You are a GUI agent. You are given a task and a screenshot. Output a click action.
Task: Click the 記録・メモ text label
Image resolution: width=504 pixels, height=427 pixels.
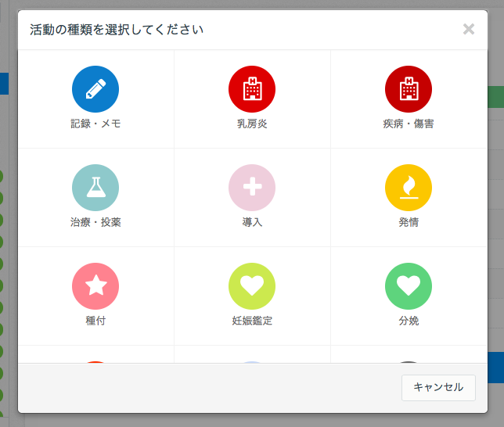95,124
